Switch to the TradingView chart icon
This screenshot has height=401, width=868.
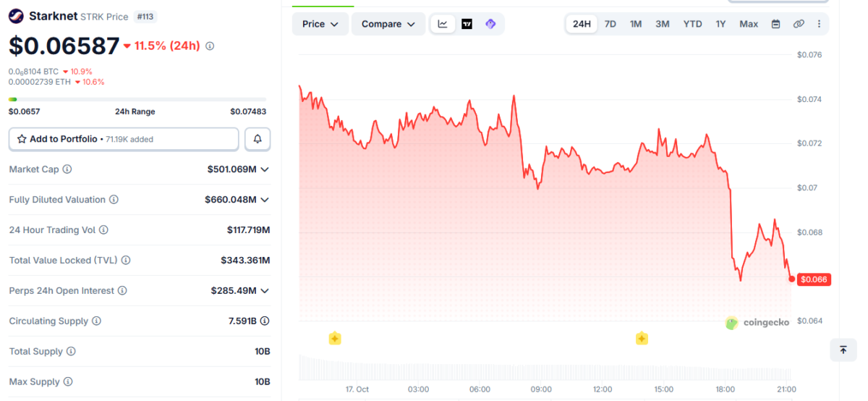[467, 24]
